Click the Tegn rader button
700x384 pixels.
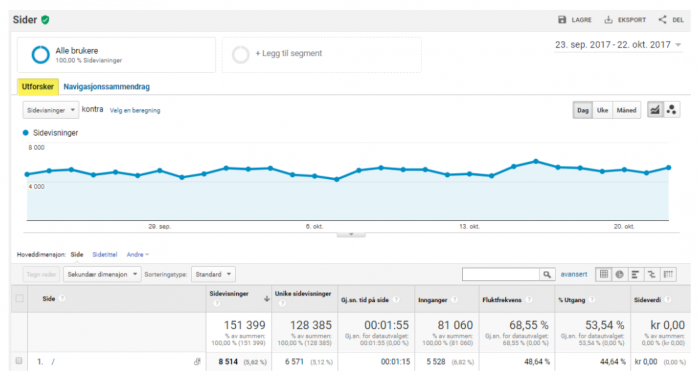coord(42,274)
